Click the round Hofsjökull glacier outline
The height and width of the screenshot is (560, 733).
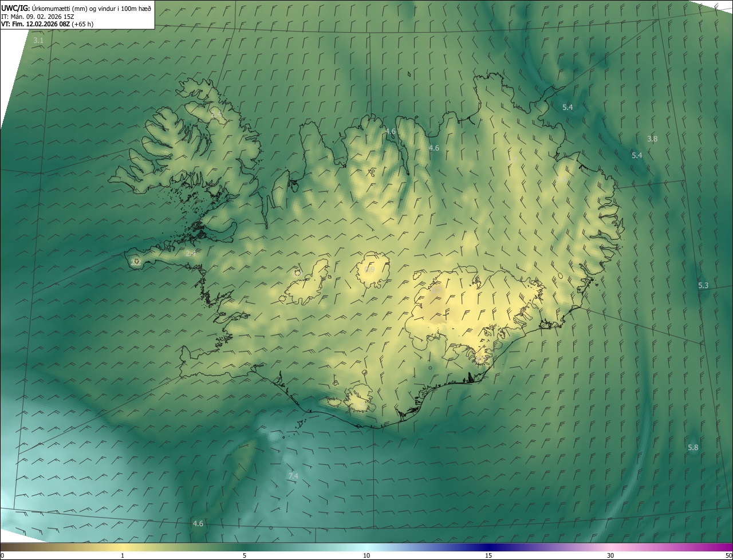point(373,269)
